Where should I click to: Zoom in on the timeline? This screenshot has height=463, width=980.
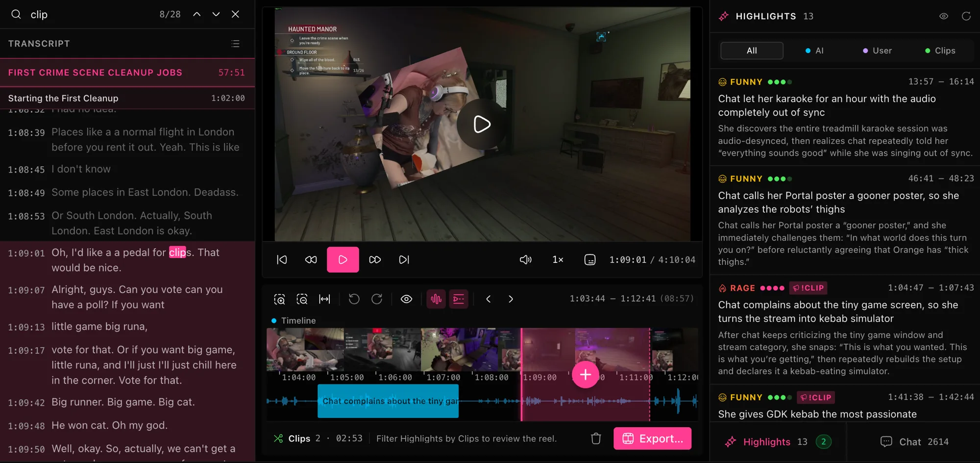pyautogui.click(x=279, y=299)
